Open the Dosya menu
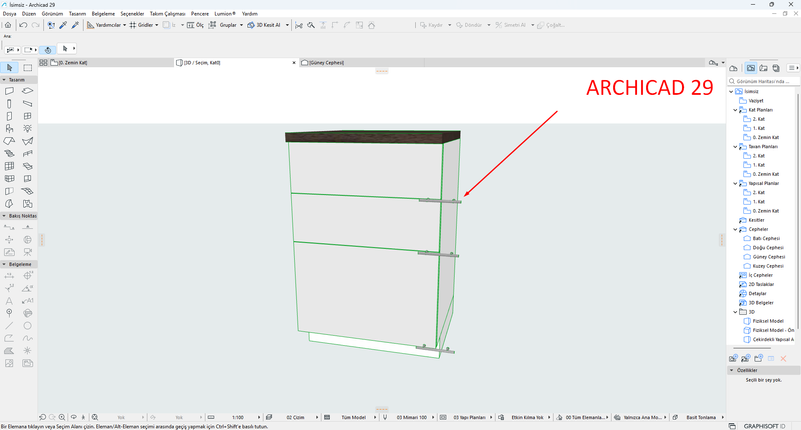Screen dimensions: 801x430 click(9, 14)
